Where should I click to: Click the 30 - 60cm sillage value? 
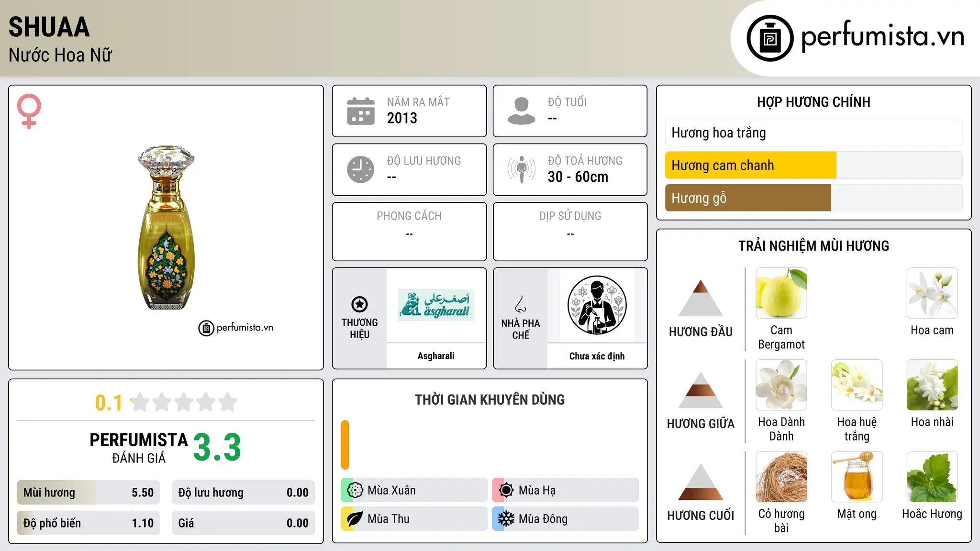tap(578, 177)
